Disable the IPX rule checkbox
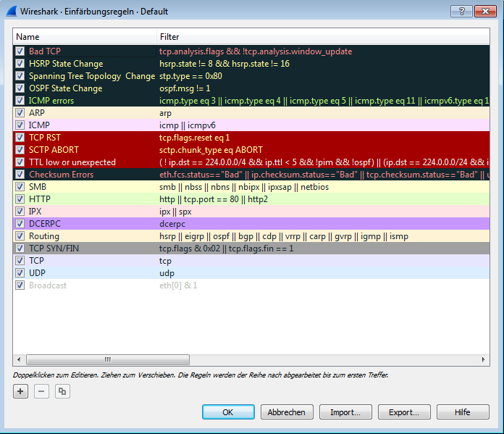Screen dimensions: 504x434 click(20, 212)
